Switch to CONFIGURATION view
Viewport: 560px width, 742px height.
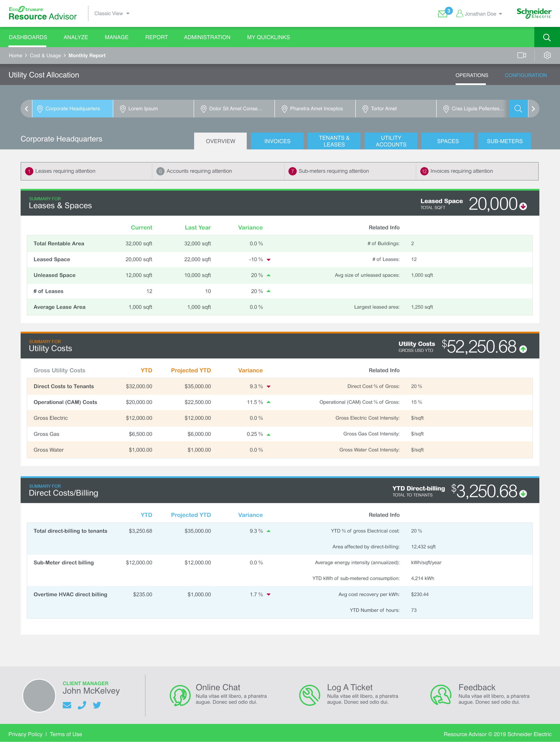[x=525, y=75]
